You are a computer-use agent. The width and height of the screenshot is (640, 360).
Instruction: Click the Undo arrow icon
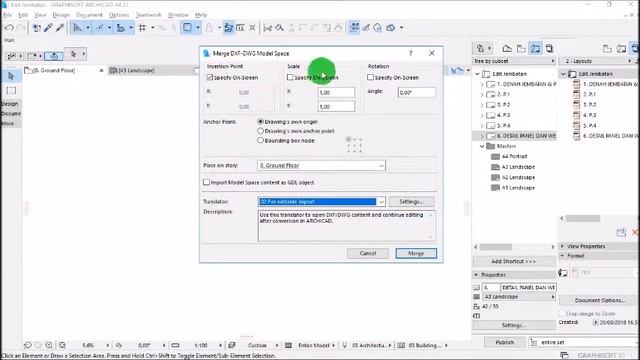click(x=9, y=28)
